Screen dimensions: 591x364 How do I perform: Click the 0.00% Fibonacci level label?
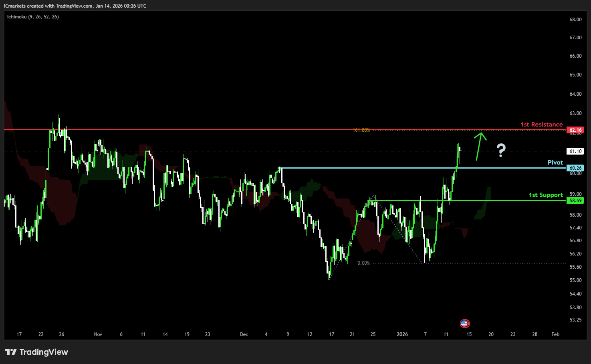click(x=363, y=263)
